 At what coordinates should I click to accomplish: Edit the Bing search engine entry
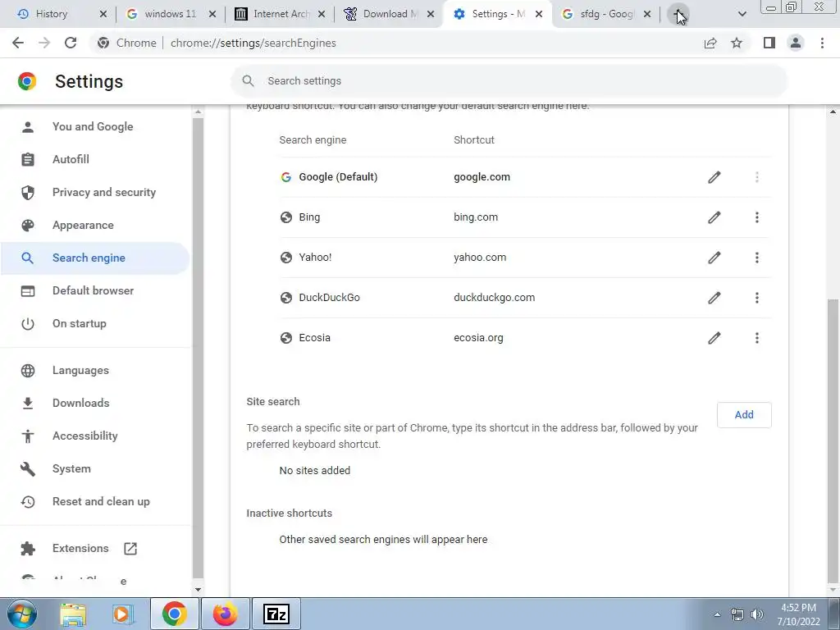coord(714,217)
